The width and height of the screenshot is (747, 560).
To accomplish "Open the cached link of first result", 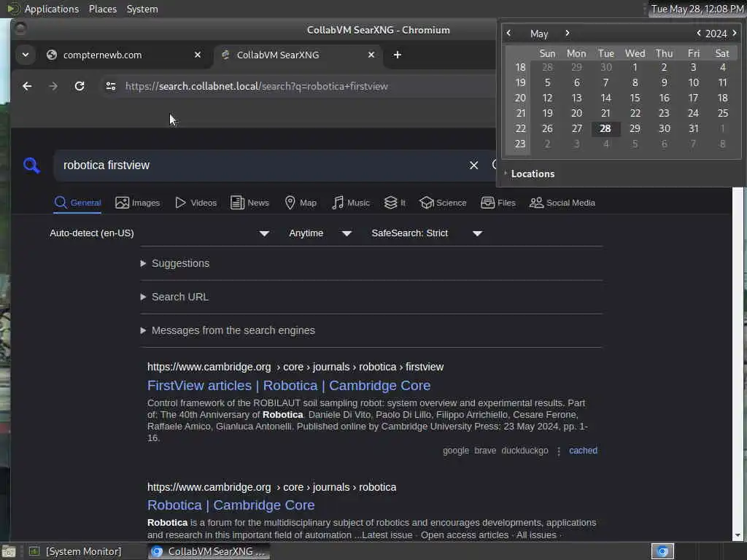I will tap(583, 451).
